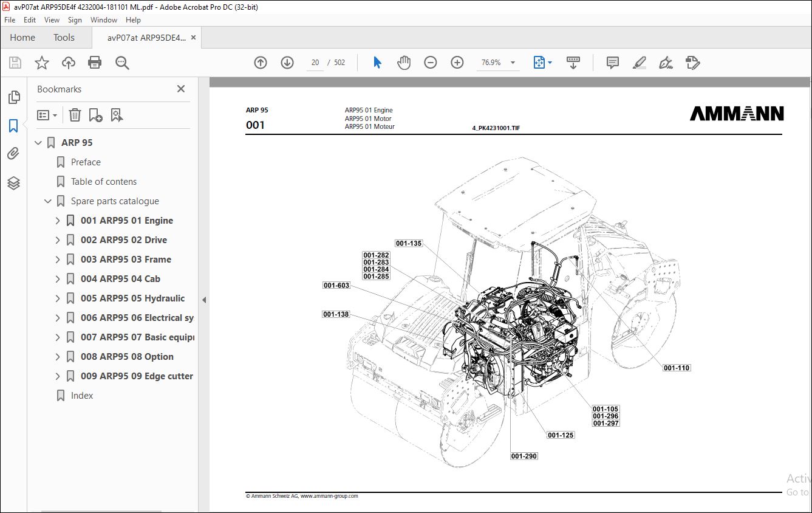812x513 pixels.
Task: Zoom in with the plus icon
Action: [457, 63]
